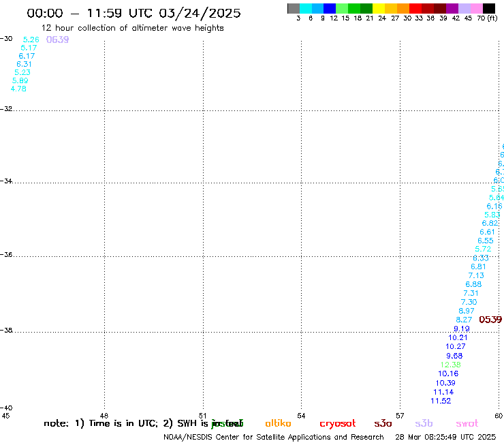Click the 7.31 wave height value
504x443 pixels.
coord(471,294)
